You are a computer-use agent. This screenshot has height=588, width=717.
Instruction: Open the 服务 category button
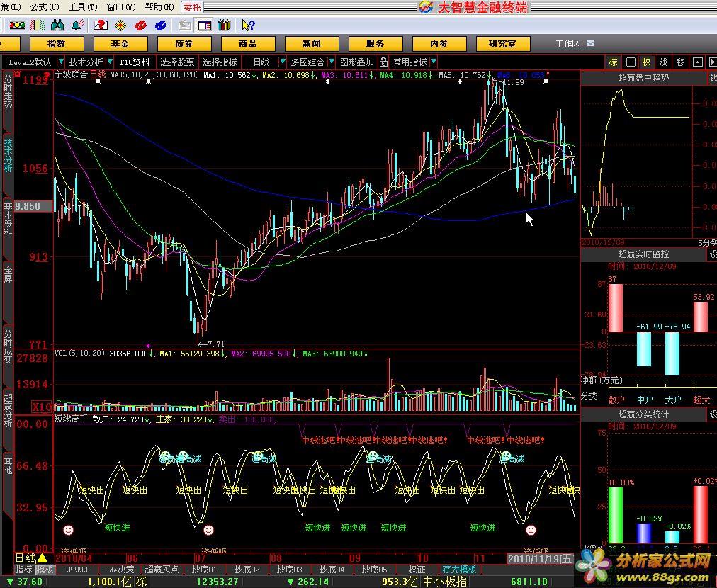375,44
